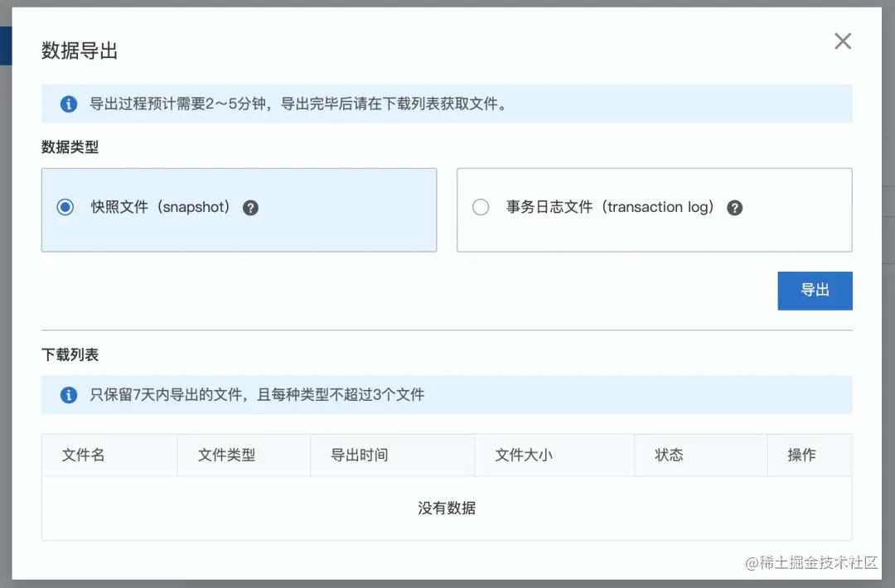
Task: Click the info icon in the 7-day retention notice
Action: pyautogui.click(x=69, y=395)
